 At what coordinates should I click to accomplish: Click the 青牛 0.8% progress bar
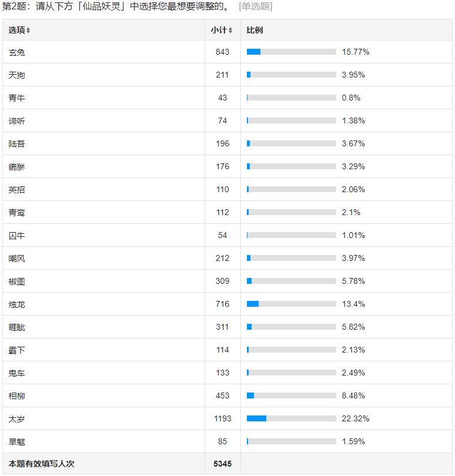[292, 98]
